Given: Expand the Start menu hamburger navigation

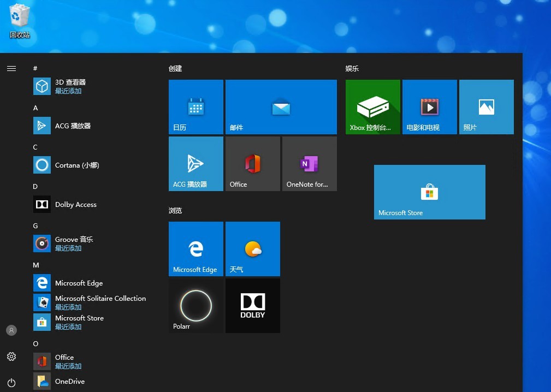Looking at the screenshot, I should [x=11, y=68].
